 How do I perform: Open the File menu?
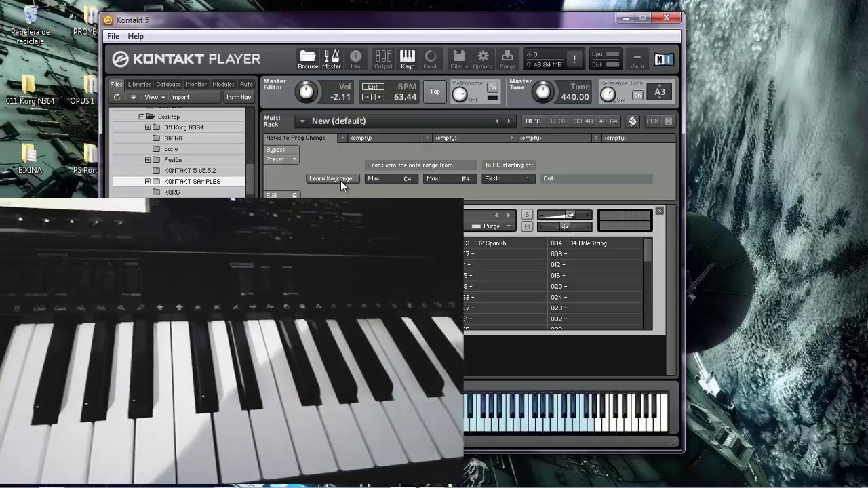point(113,36)
